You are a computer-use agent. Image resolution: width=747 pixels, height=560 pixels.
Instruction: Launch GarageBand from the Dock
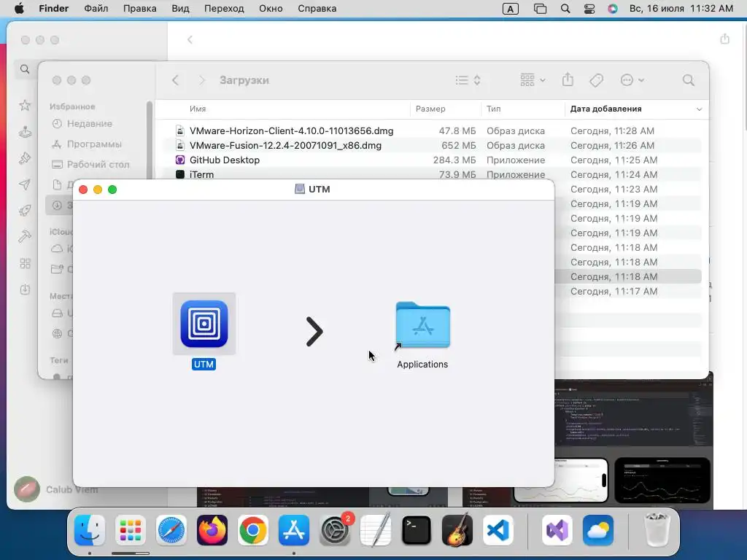click(x=457, y=530)
